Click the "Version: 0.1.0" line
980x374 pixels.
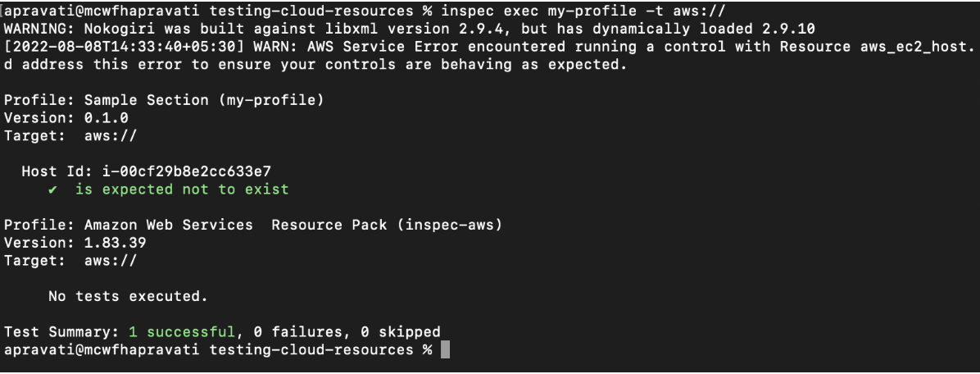[66, 118]
